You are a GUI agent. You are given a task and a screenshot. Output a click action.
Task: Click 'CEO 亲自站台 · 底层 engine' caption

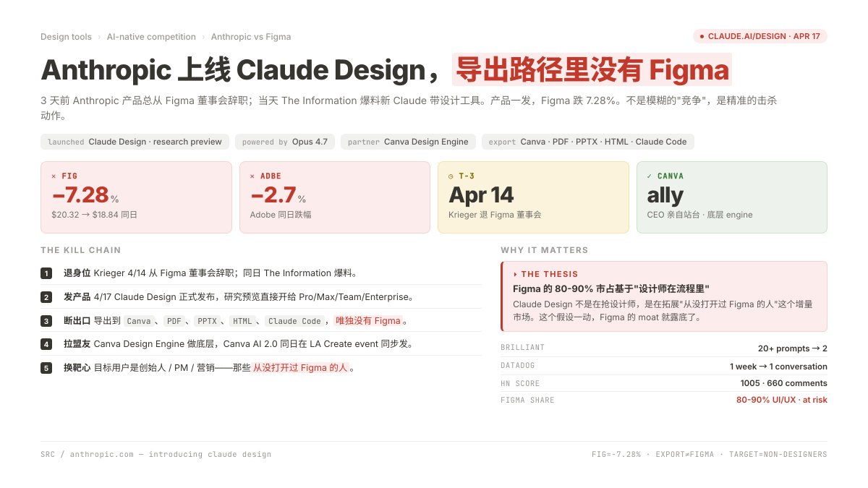tap(699, 215)
